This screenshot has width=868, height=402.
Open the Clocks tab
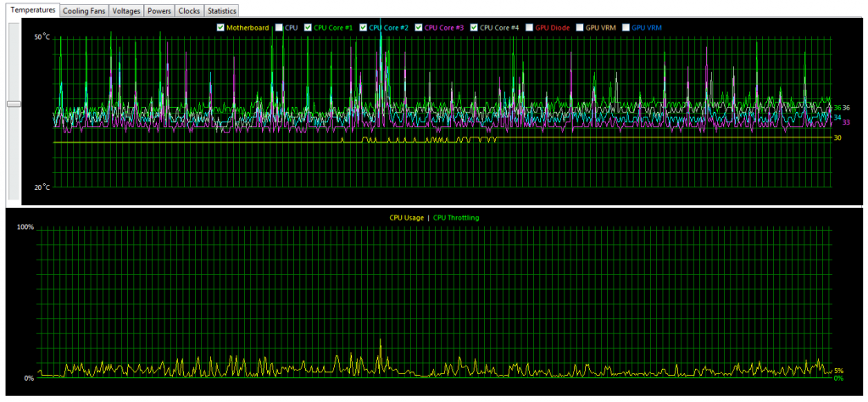(189, 10)
